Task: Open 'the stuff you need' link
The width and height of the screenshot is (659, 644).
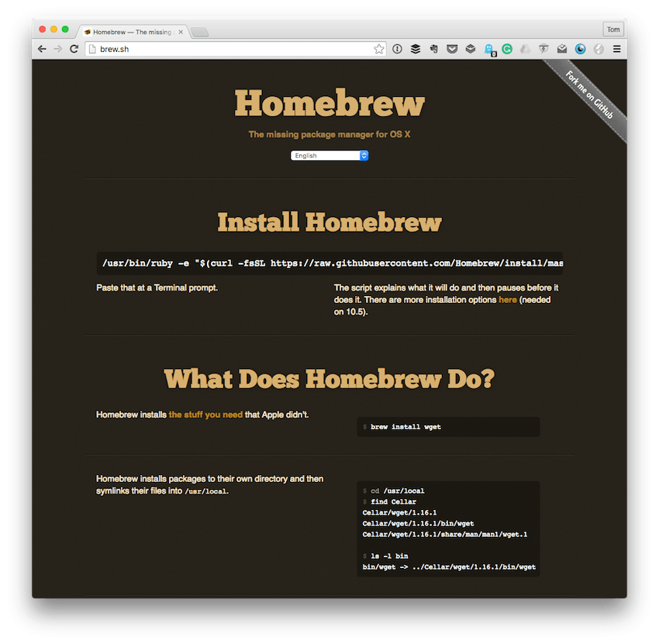Action: [x=205, y=415]
